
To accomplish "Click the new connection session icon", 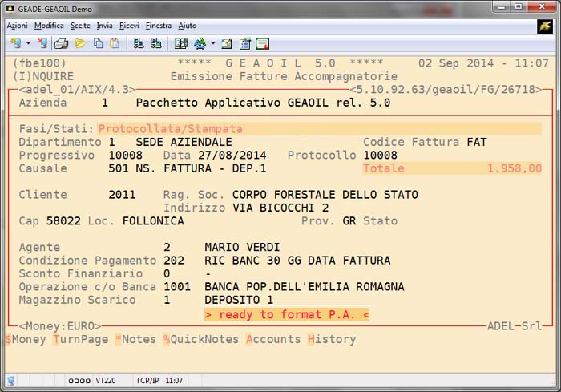I will pos(15,43).
